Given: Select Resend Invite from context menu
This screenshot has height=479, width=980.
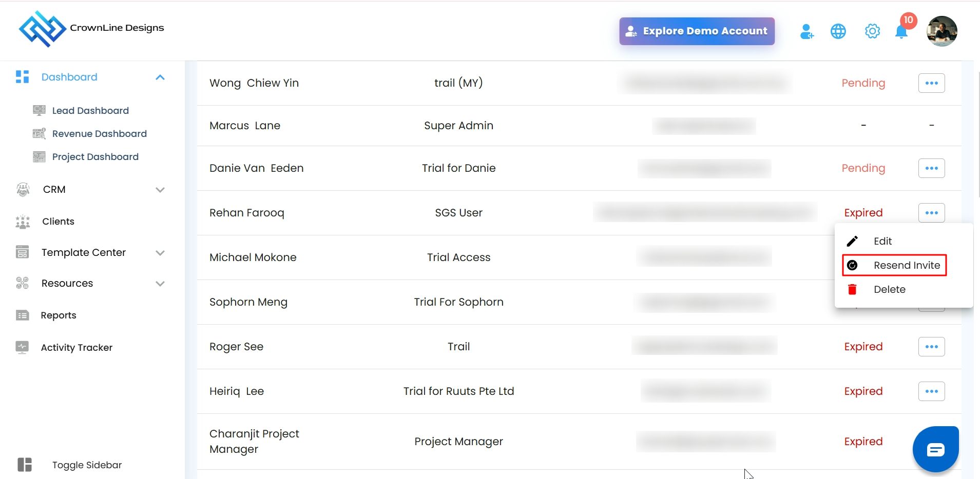Looking at the screenshot, I should 906,265.
